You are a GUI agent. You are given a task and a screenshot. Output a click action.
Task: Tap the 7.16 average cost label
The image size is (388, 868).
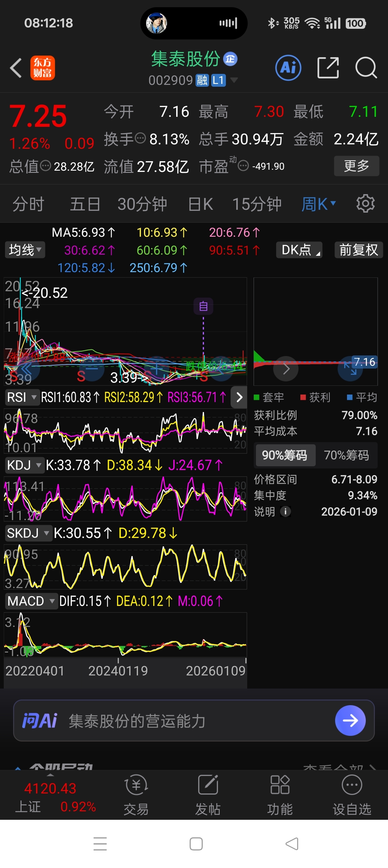[364, 362]
